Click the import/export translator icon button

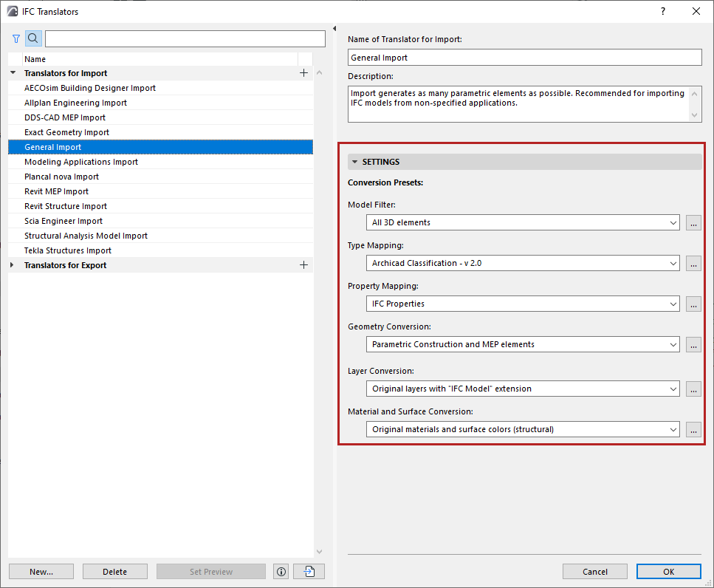(x=309, y=572)
